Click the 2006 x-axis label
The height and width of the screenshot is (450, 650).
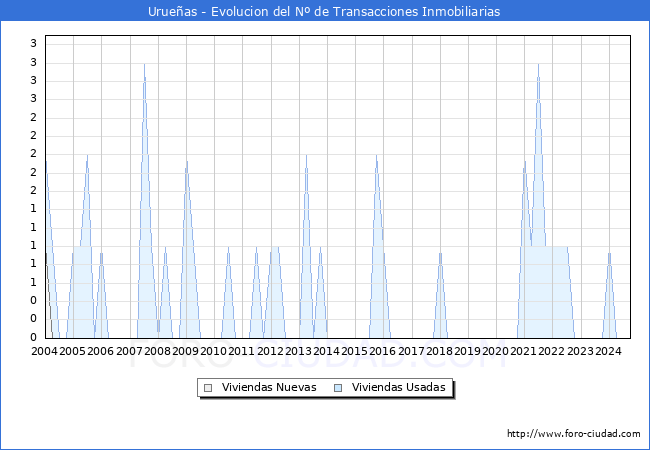pyautogui.click(x=101, y=351)
